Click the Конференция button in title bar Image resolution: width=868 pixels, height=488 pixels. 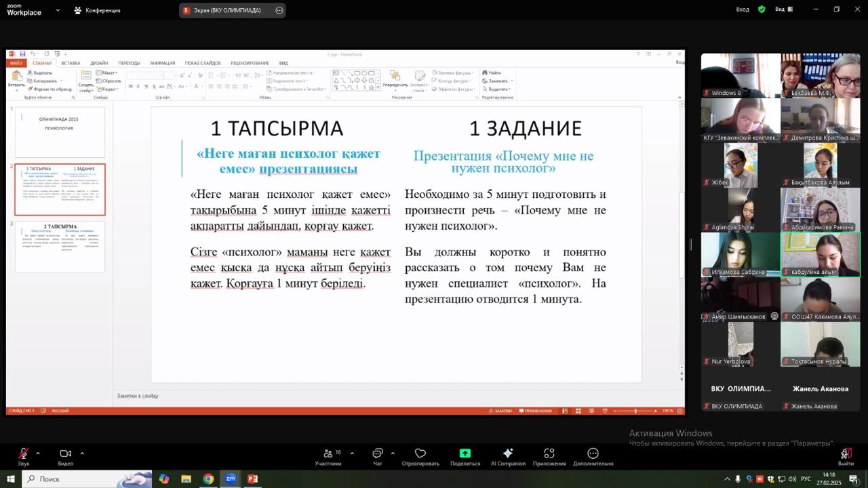tap(97, 10)
